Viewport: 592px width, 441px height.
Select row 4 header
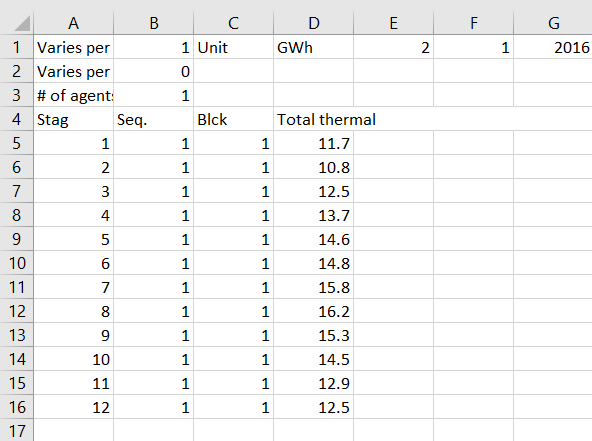16,119
